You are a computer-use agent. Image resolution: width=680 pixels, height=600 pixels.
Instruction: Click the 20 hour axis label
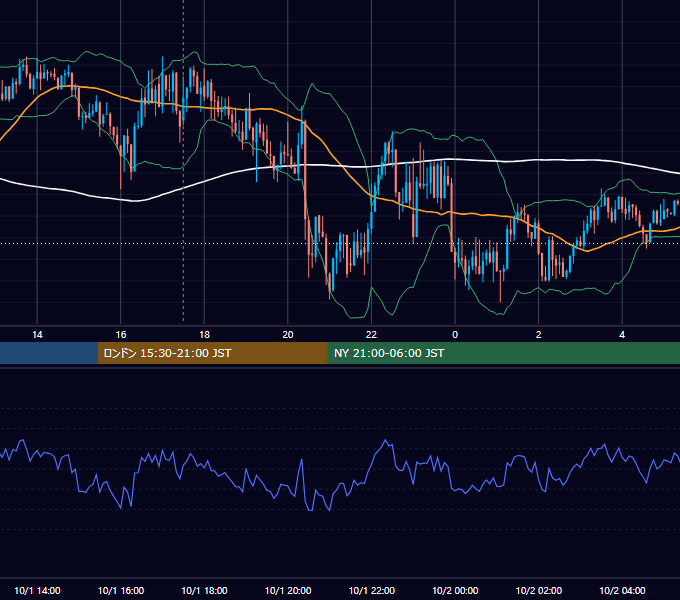tap(288, 335)
